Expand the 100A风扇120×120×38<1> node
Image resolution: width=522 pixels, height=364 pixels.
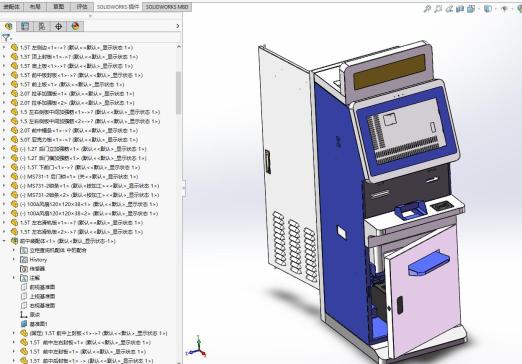click(4, 204)
